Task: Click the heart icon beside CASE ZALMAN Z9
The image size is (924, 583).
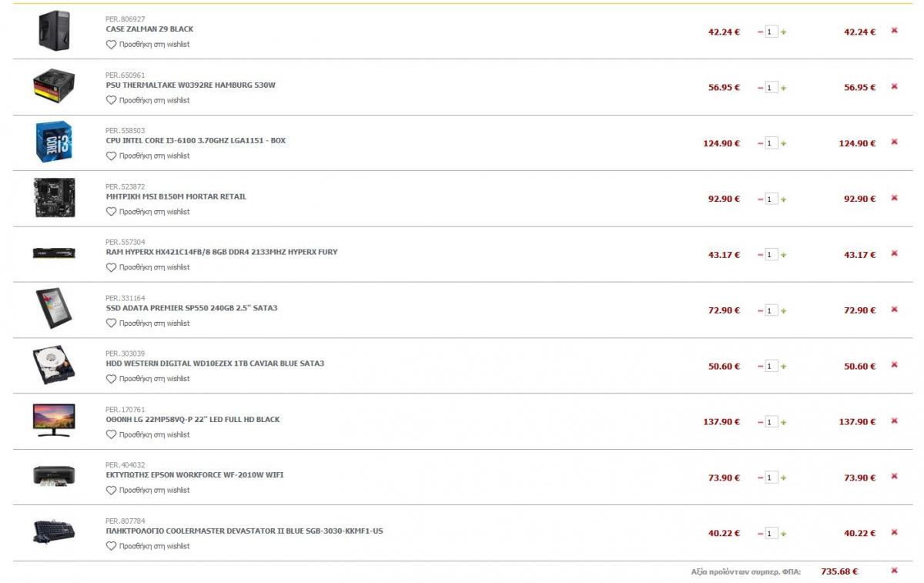Action: click(111, 45)
